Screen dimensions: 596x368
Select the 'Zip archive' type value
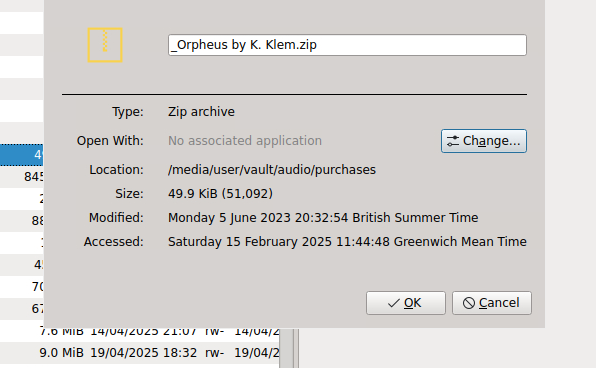pos(201,112)
